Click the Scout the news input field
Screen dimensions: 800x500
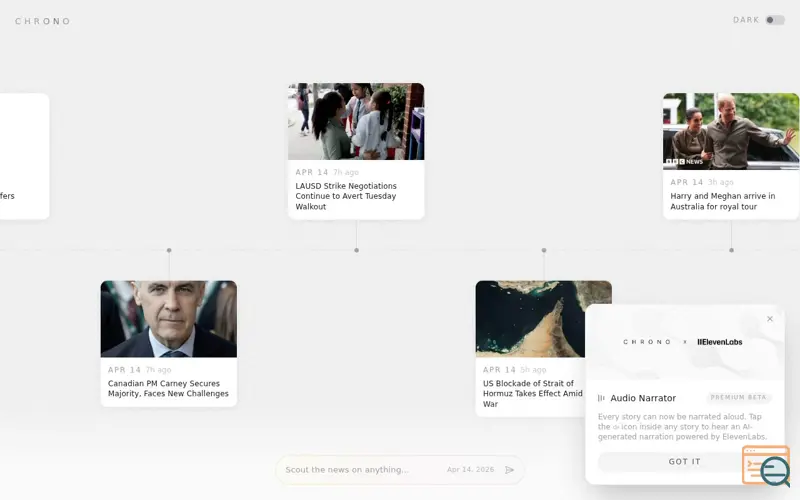tap(362, 470)
